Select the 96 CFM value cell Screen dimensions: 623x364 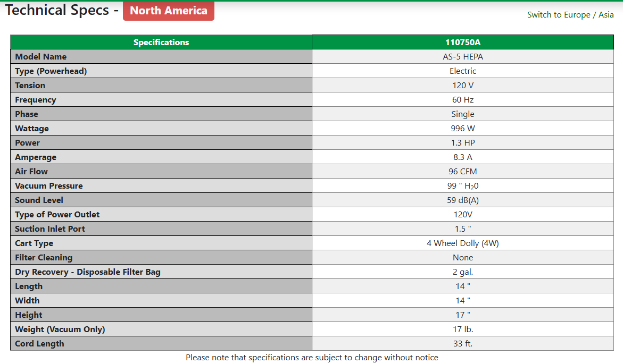[x=463, y=172]
